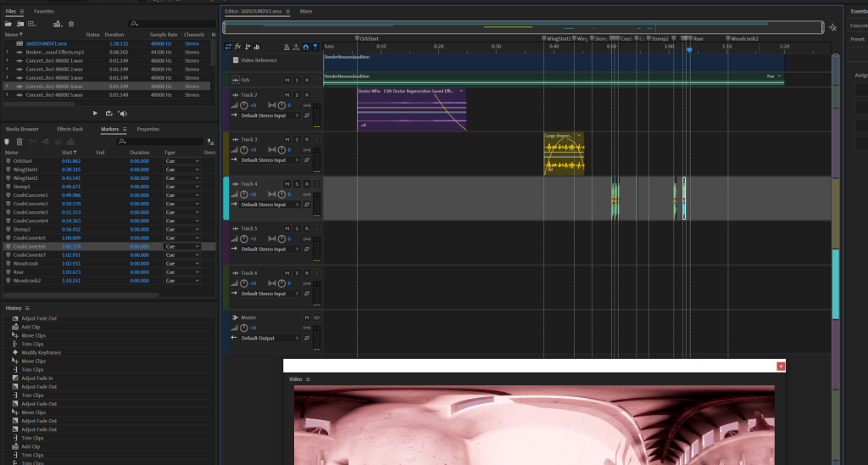Click the fx Effects view icon
This screenshot has height=465, width=868.
238,46
